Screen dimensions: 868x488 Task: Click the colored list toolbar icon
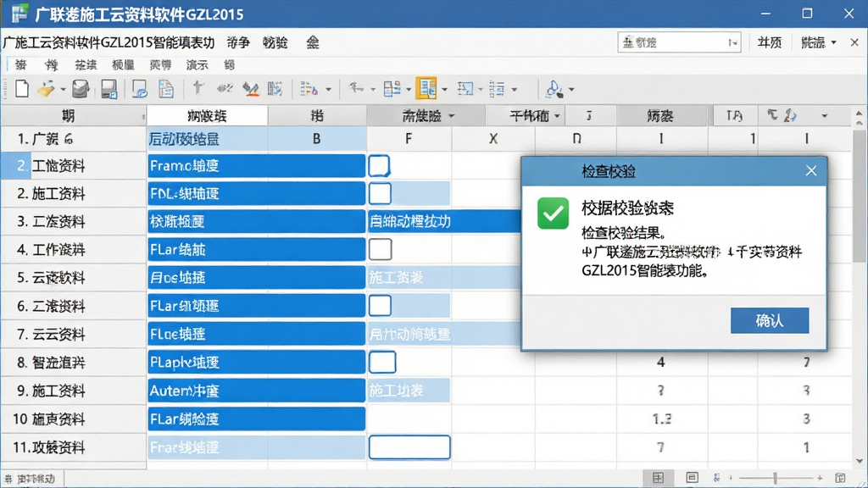[309, 88]
